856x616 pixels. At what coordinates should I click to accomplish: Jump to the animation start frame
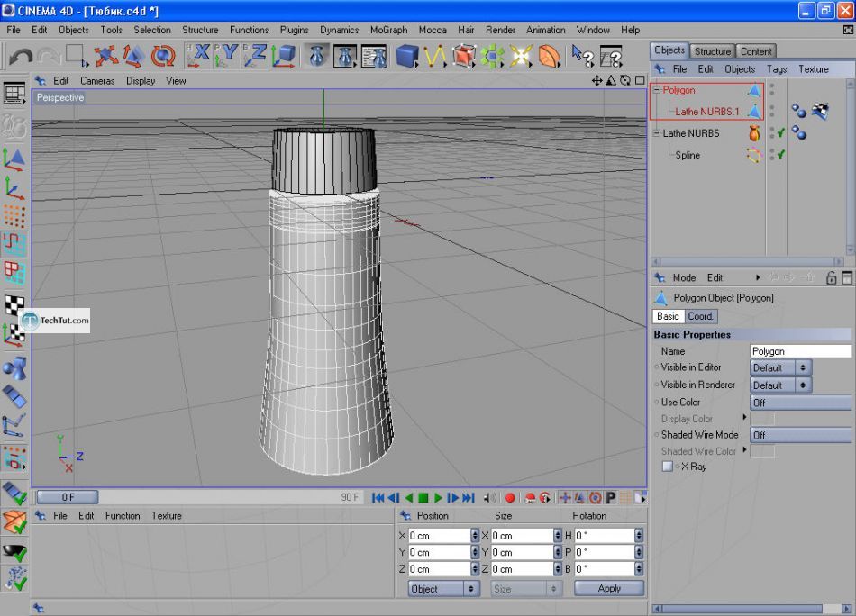pos(378,498)
